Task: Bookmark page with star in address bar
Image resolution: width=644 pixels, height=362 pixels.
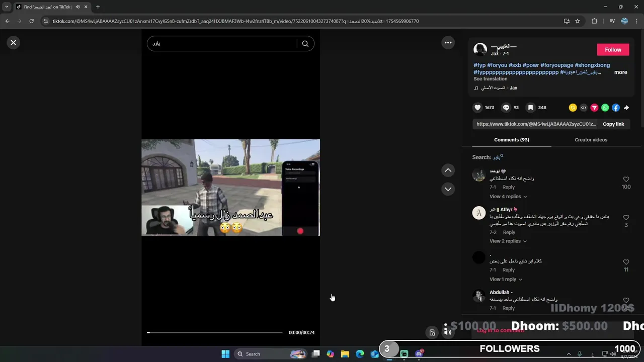Action: coord(578,21)
